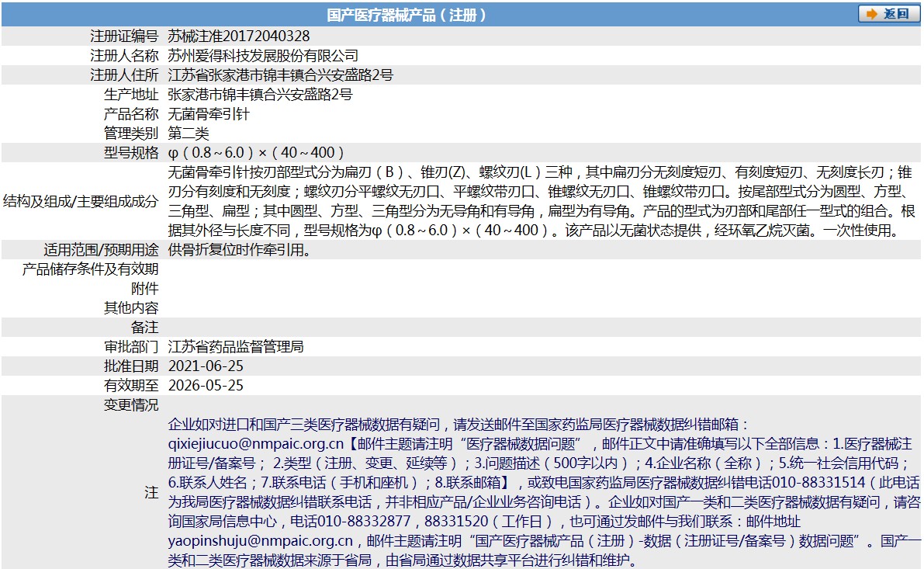This screenshot has width=924, height=569.
Task: Click registration number 苏械注准20172040328
Action: tap(239, 36)
